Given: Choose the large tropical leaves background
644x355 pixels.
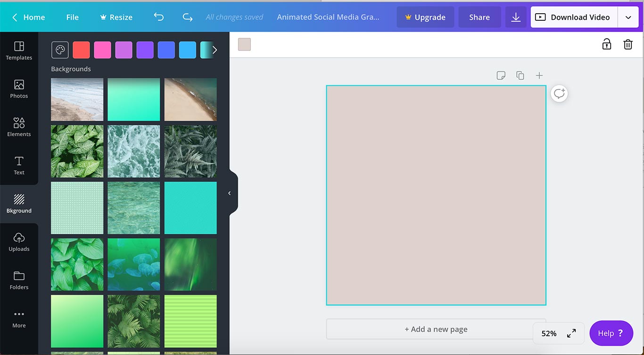Looking at the screenshot, I should [77, 264].
